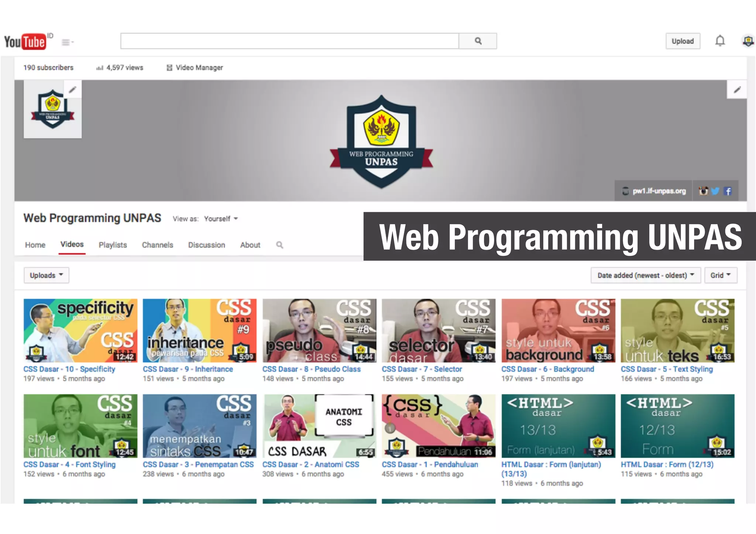The width and height of the screenshot is (756, 534).
Task: Expand the Grid view dropdown
Action: (720, 275)
